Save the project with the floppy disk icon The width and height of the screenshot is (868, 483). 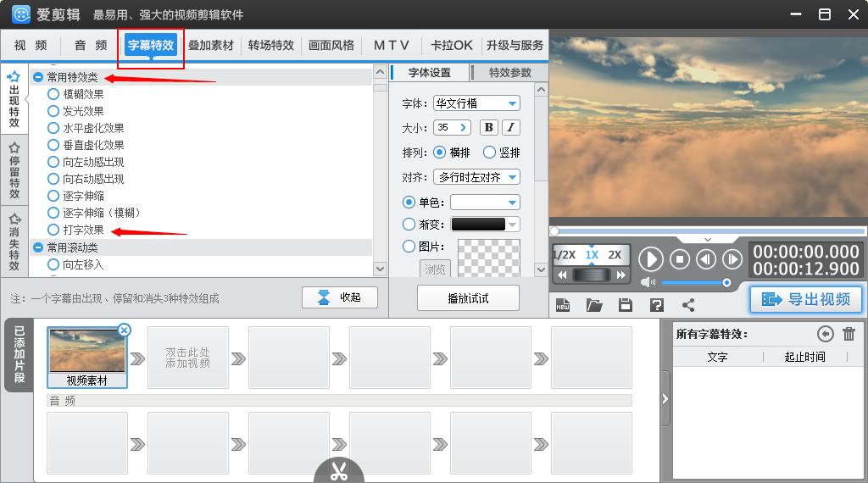[626, 305]
